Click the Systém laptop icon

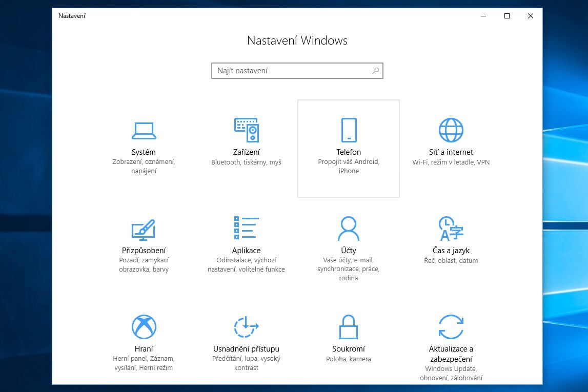144,131
